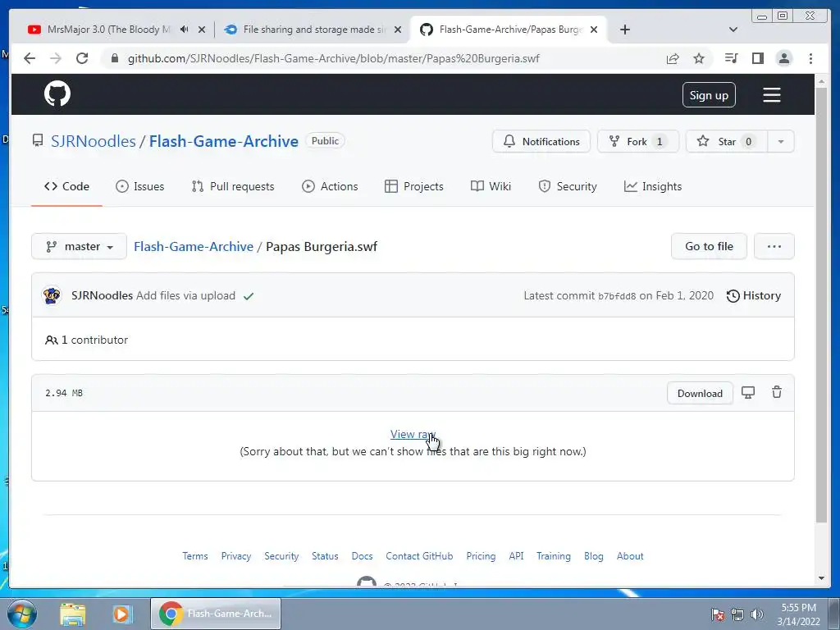Screen dimensions: 840x630
Task: Open file in GitHub Desktop icon
Action: tap(748, 393)
